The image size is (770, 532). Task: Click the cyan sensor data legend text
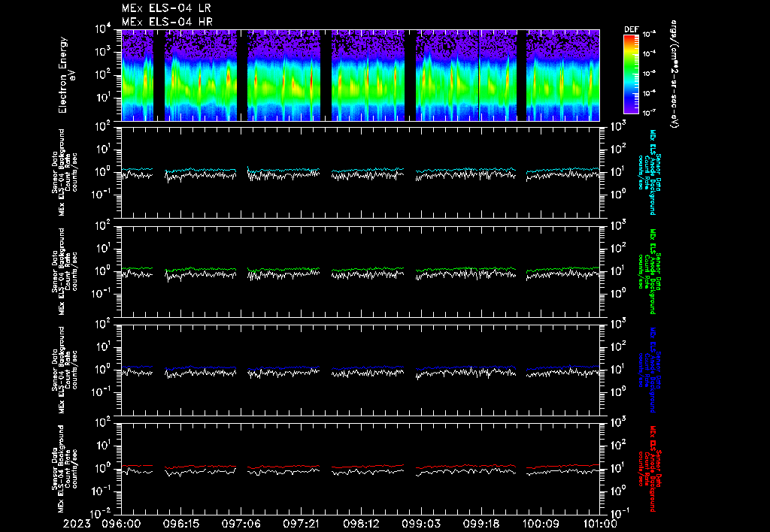coord(651,172)
